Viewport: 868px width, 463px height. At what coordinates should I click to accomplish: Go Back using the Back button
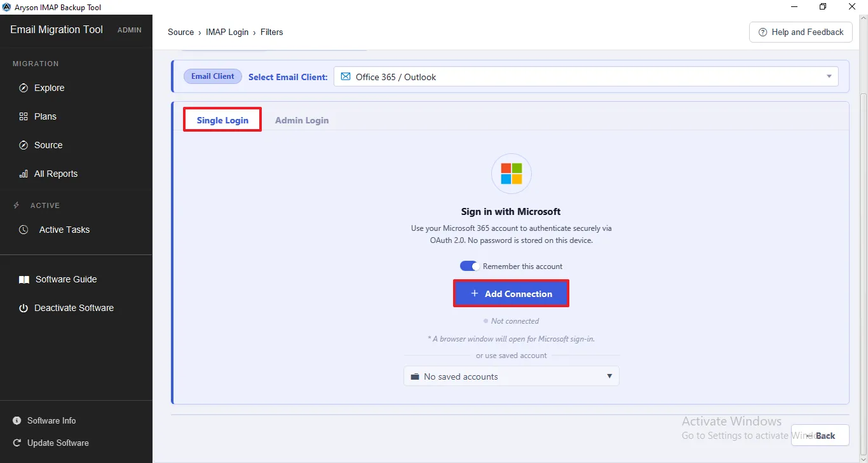(x=820, y=436)
